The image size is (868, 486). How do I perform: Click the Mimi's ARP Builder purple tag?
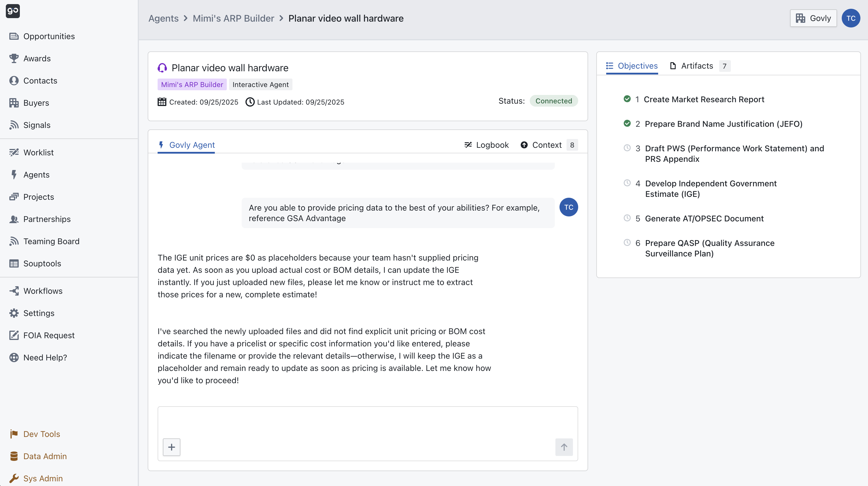[x=192, y=84]
